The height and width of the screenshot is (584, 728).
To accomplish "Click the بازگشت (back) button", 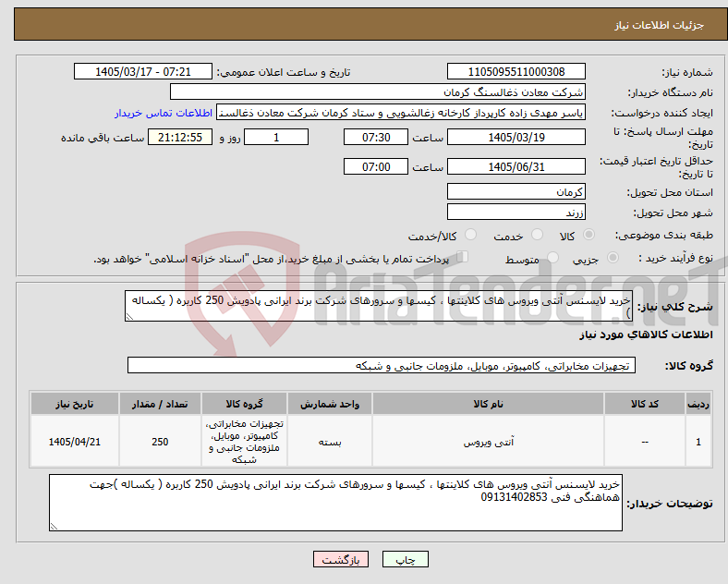I will tap(341, 559).
